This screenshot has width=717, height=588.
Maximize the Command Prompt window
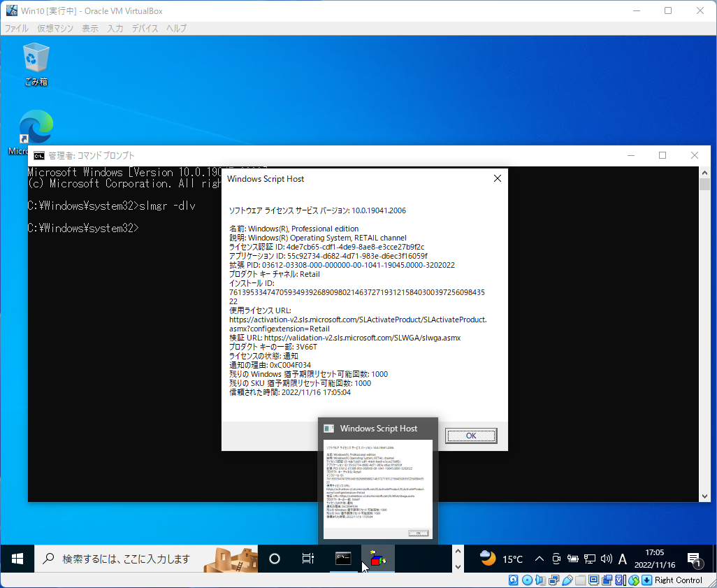click(662, 156)
